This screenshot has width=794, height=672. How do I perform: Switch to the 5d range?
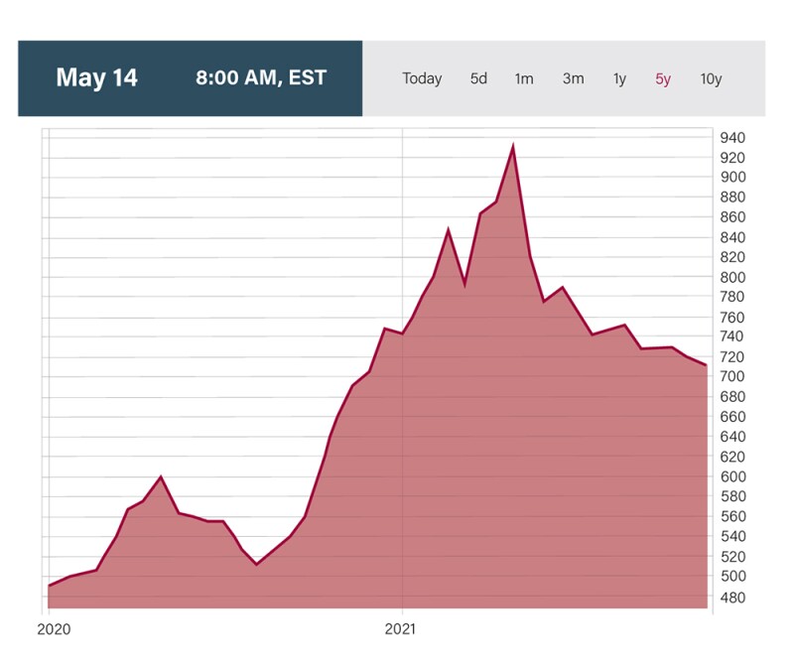click(x=478, y=79)
